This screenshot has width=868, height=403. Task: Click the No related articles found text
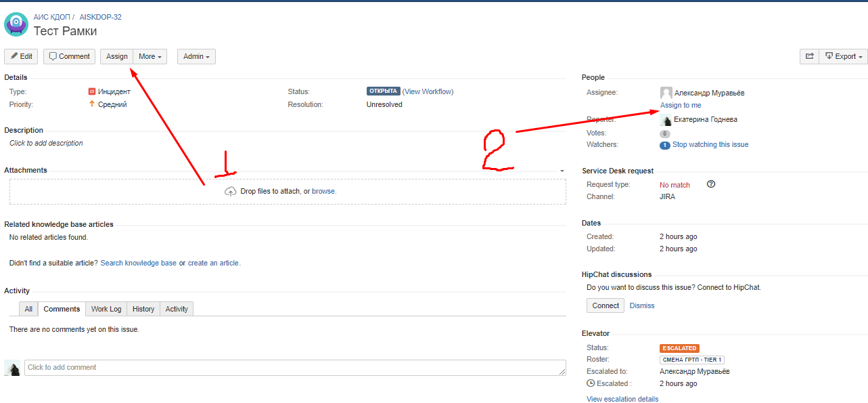point(49,238)
